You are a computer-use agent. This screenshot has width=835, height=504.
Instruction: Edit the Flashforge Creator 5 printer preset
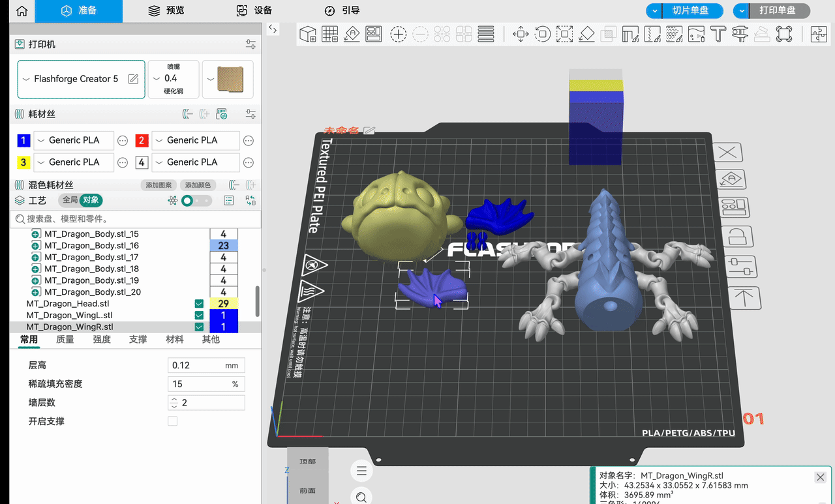point(133,79)
